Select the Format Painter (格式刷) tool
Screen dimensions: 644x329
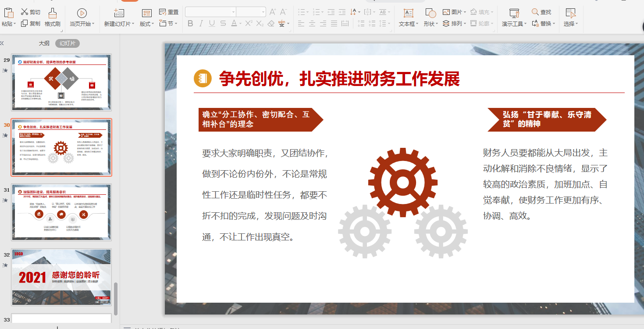point(52,13)
